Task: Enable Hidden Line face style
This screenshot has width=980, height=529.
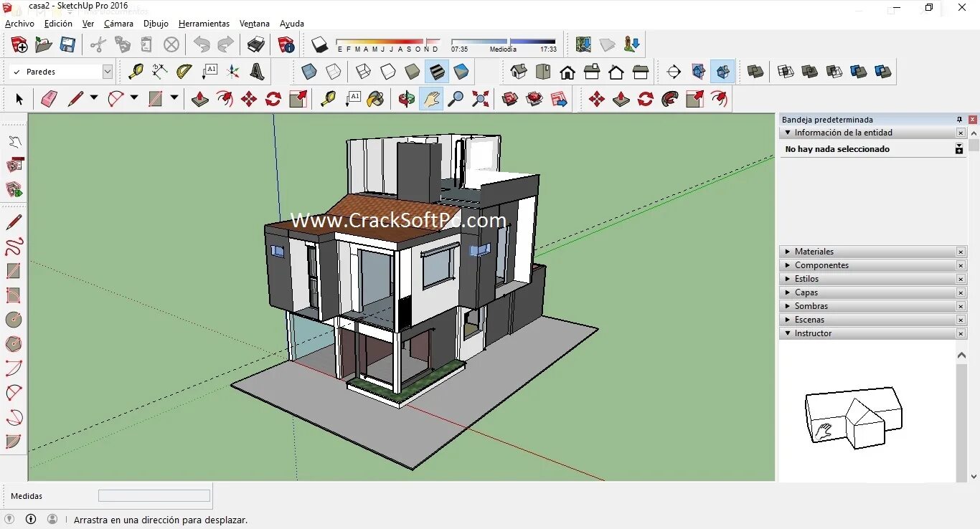Action: point(388,72)
